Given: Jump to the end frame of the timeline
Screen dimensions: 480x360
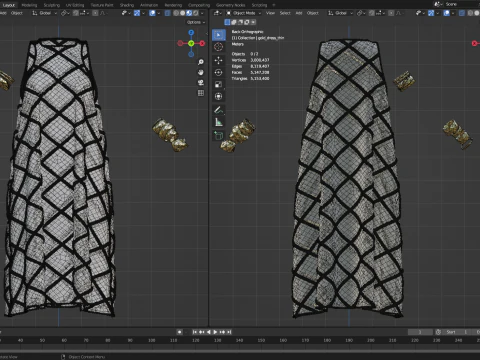Looking at the screenshot, I should [229, 332].
